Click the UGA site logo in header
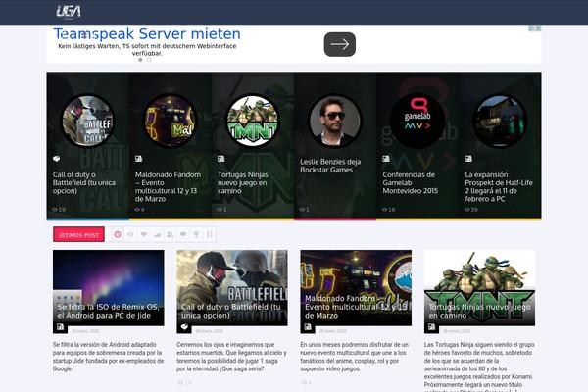The image size is (588, 392). tap(68, 11)
